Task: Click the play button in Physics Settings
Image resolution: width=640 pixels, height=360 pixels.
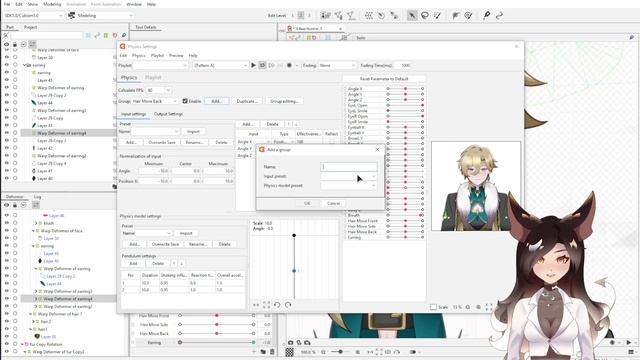Action: click(253, 65)
